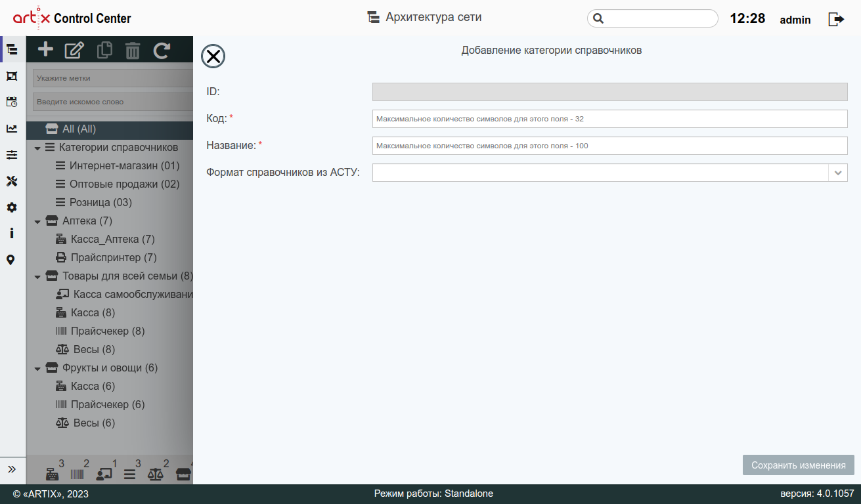Select Интернет-магазин (01) category
Viewport: 861px width, 504px height.
point(124,166)
